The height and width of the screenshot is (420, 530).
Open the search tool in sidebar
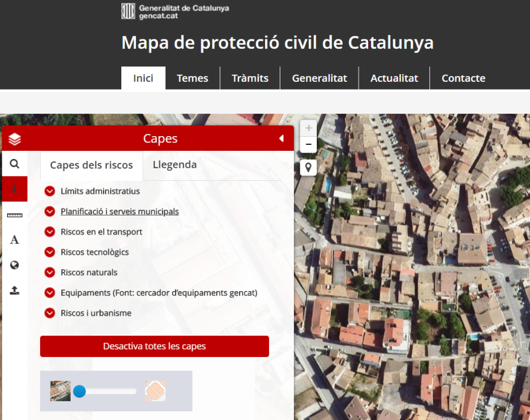click(15, 164)
